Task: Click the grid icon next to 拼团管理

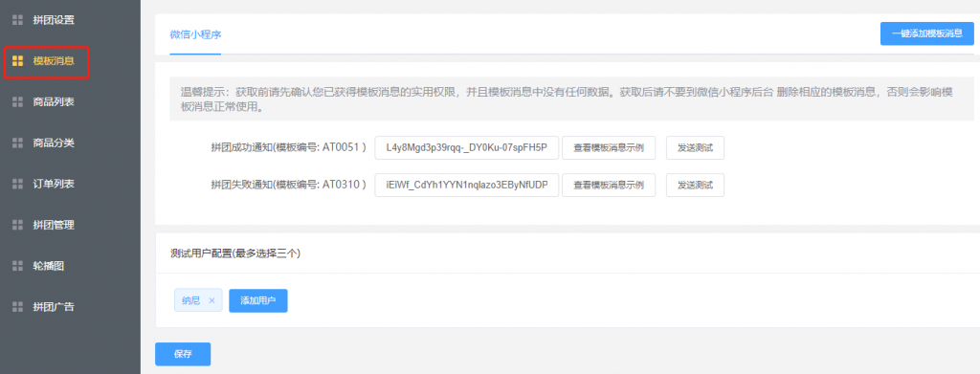Action: [x=17, y=225]
